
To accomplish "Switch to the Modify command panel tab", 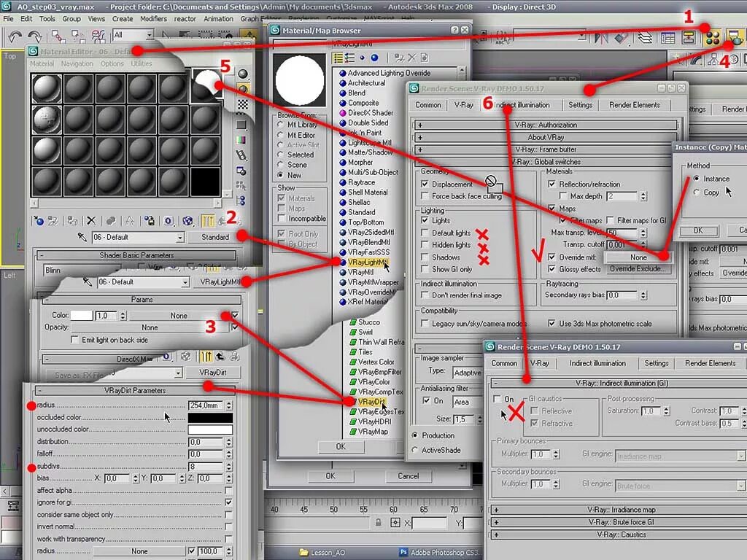I will tap(695, 60).
